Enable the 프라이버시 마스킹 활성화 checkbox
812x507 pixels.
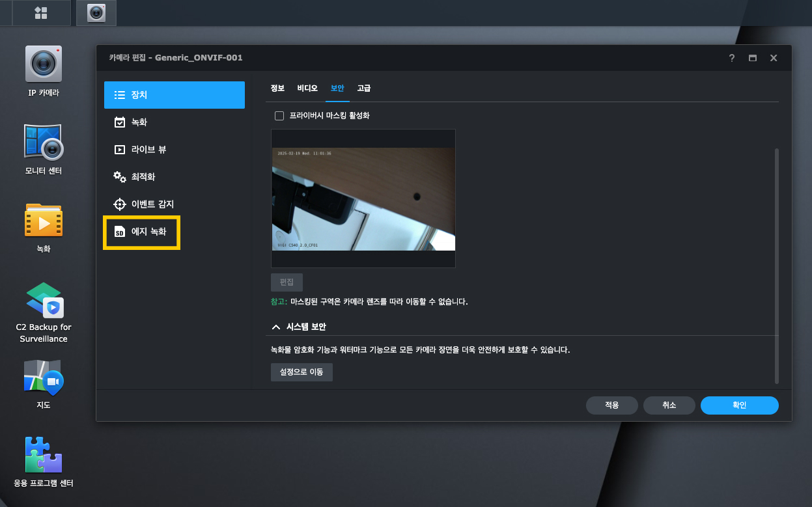pyautogui.click(x=279, y=116)
